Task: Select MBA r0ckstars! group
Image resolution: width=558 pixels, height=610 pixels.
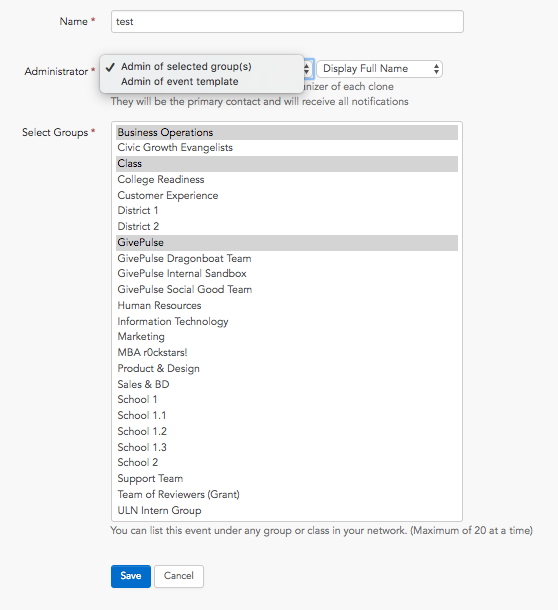Action: pos(287,353)
